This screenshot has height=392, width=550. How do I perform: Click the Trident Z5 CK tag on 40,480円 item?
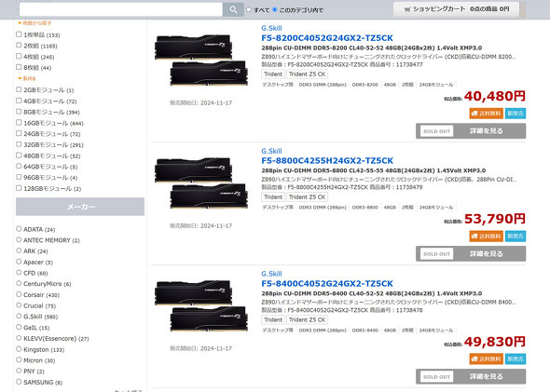click(307, 74)
